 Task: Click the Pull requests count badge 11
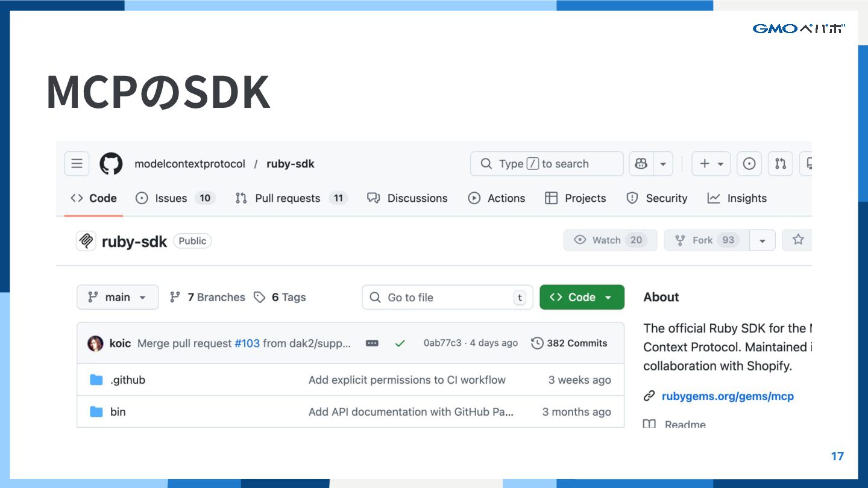338,198
